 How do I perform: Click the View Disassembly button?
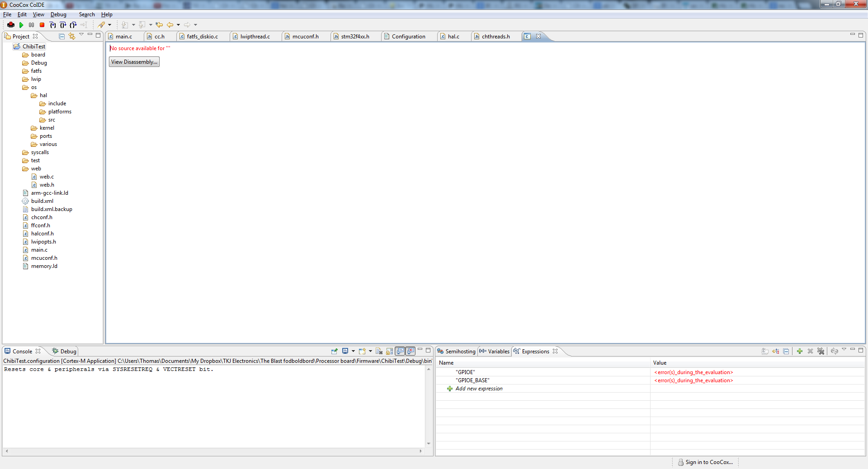(x=134, y=62)
